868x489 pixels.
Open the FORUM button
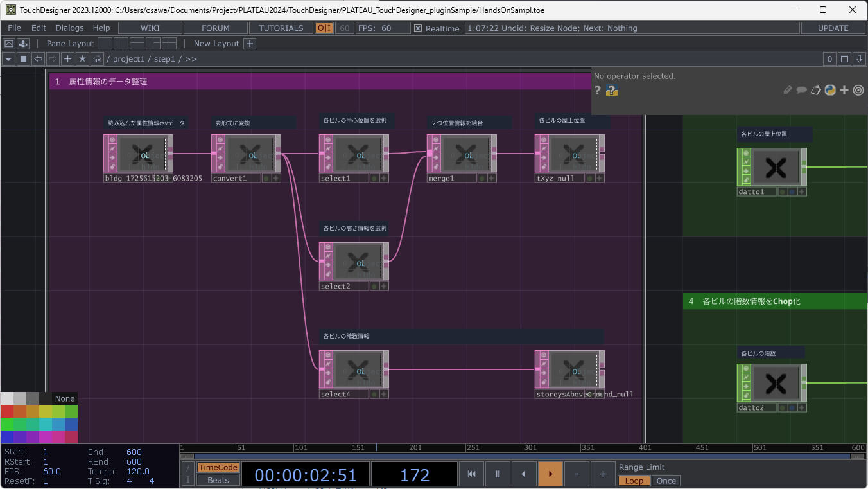(216, 28)
